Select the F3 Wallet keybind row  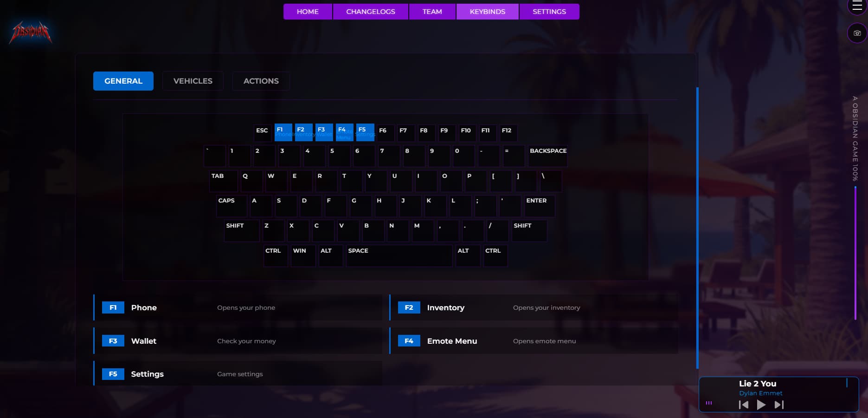pyautogui.click(x=238, y=341)
